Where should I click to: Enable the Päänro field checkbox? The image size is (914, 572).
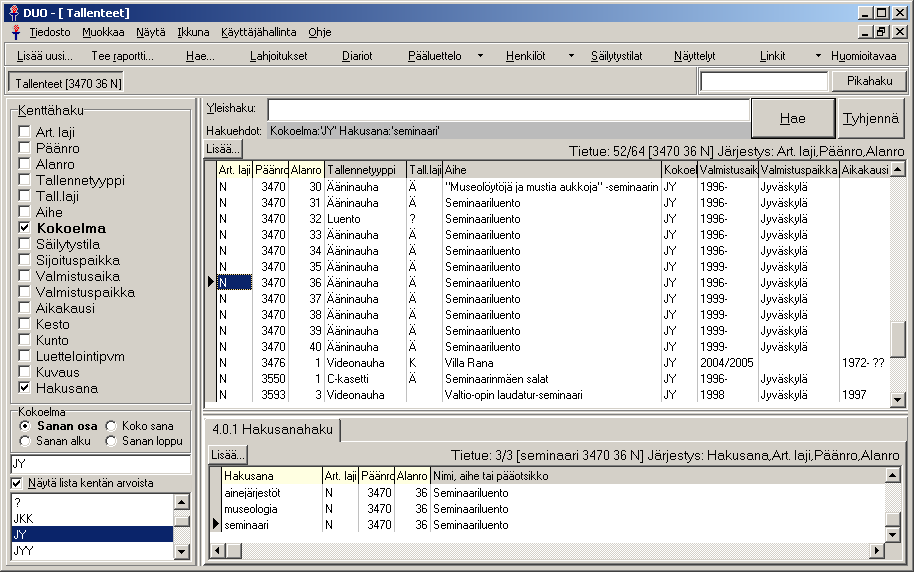(24, 148)
